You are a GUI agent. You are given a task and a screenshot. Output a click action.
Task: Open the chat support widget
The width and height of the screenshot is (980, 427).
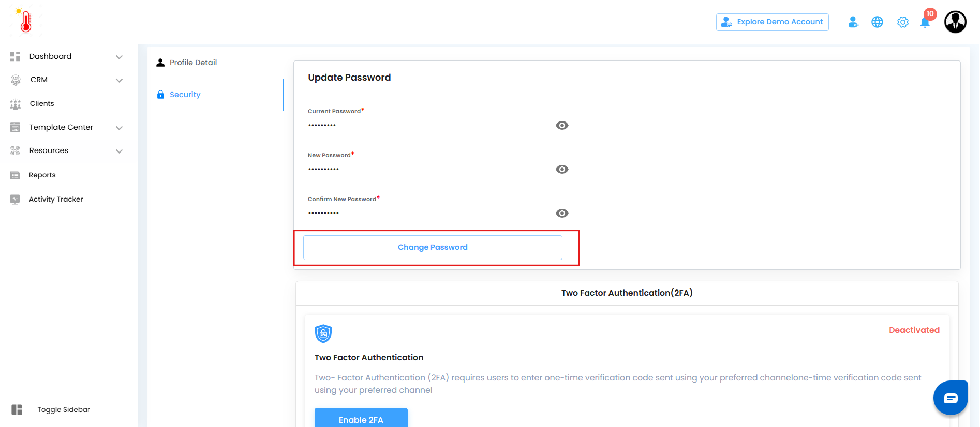[951, 398]
